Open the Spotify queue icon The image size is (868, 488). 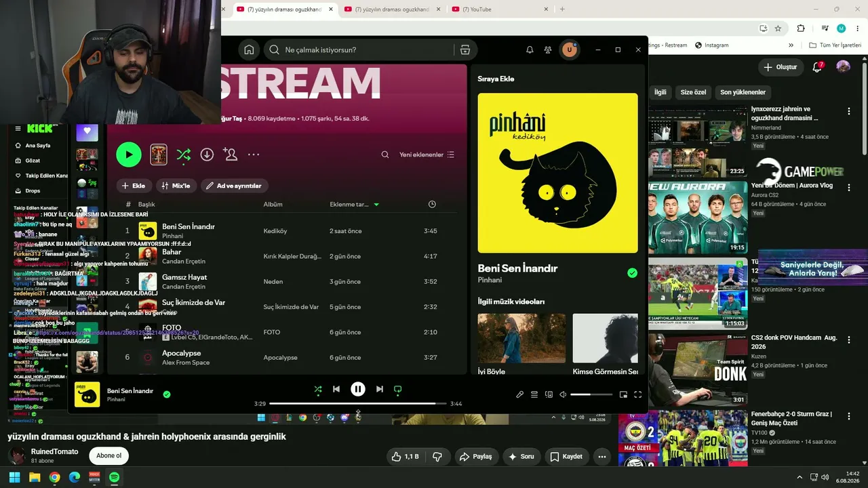click(x=534, y=394)
